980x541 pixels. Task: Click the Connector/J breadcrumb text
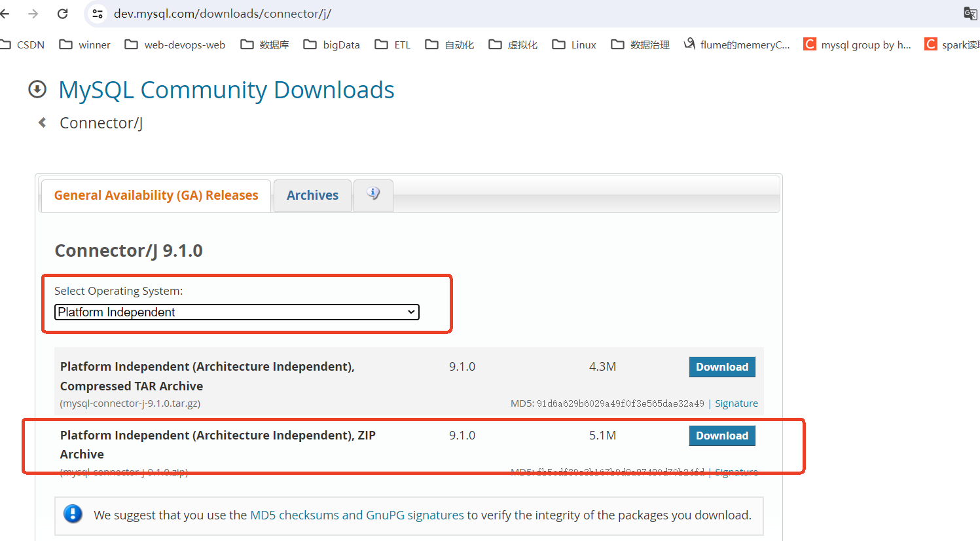[101, 123]
